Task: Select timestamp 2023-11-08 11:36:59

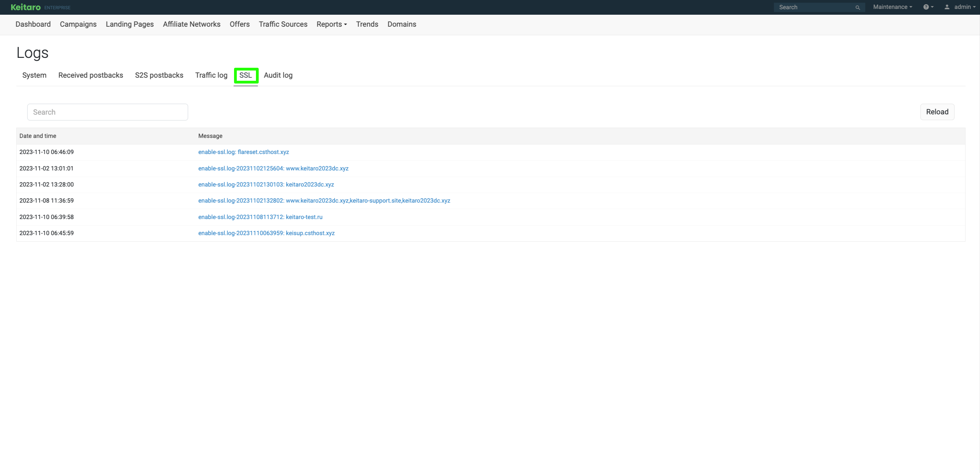Action: 47,201
